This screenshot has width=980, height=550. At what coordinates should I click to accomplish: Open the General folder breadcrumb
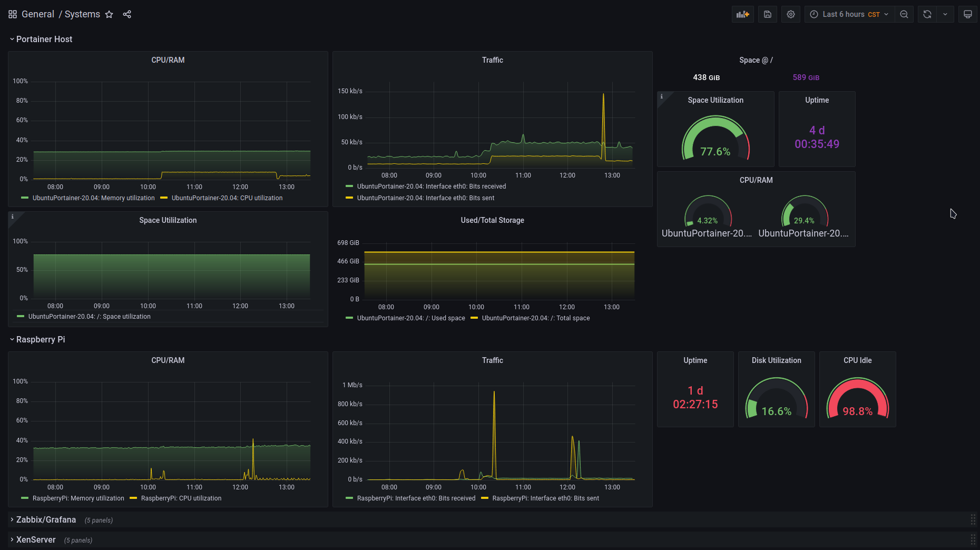click(38, 14)
